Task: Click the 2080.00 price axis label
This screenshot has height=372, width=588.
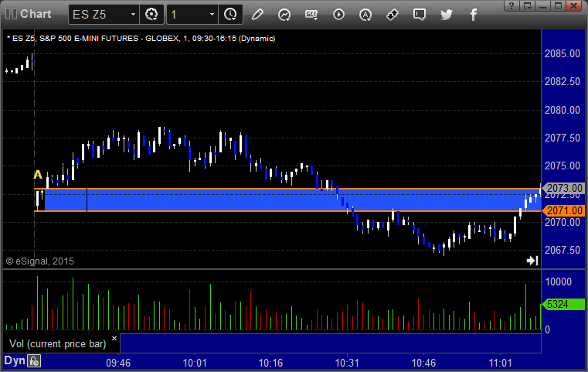Action: pyautogui.click(x=563, y=110)
